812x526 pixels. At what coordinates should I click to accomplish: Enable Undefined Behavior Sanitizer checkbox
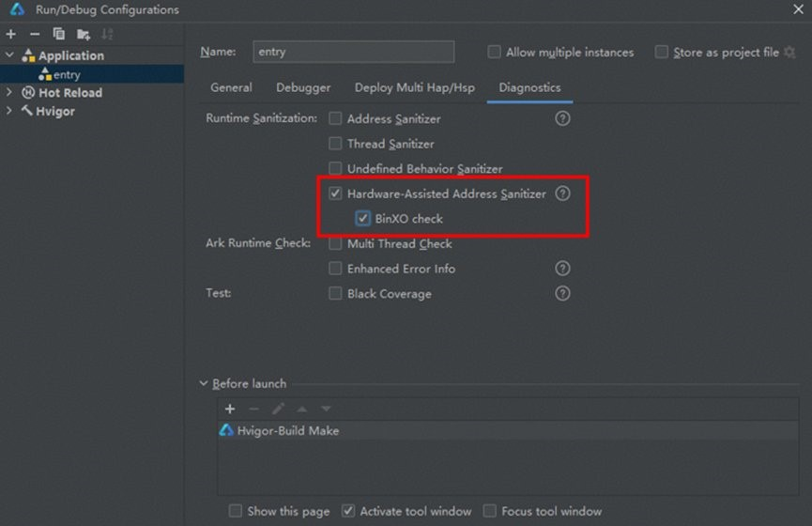(335, 168)
